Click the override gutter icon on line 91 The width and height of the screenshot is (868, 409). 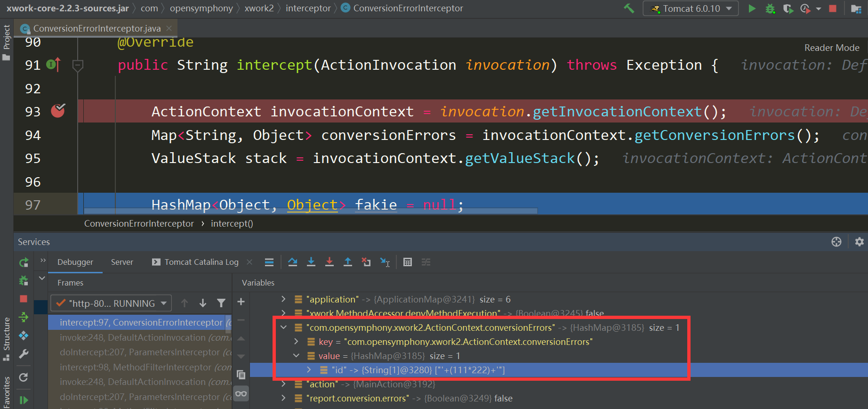(x=54, y=65)
